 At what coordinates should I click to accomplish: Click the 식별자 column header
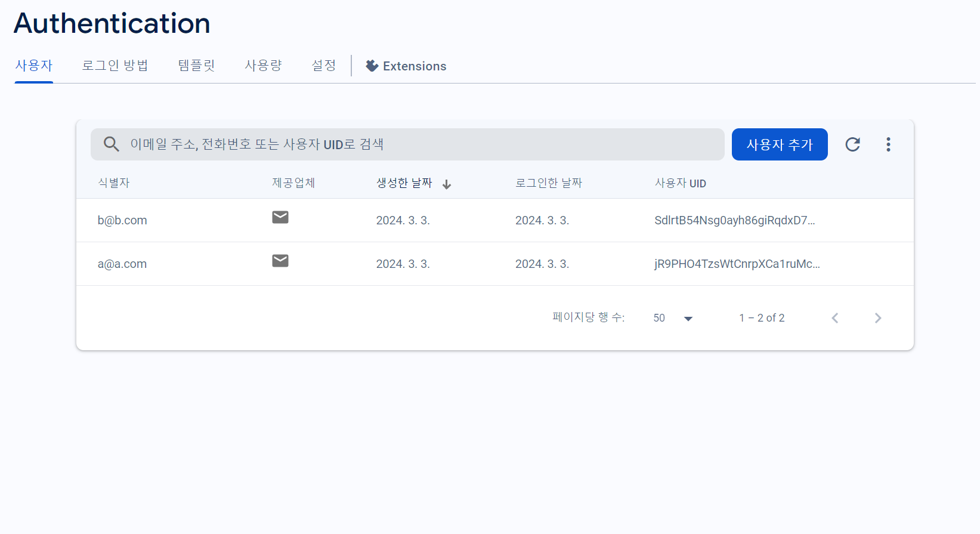[113, 183]
